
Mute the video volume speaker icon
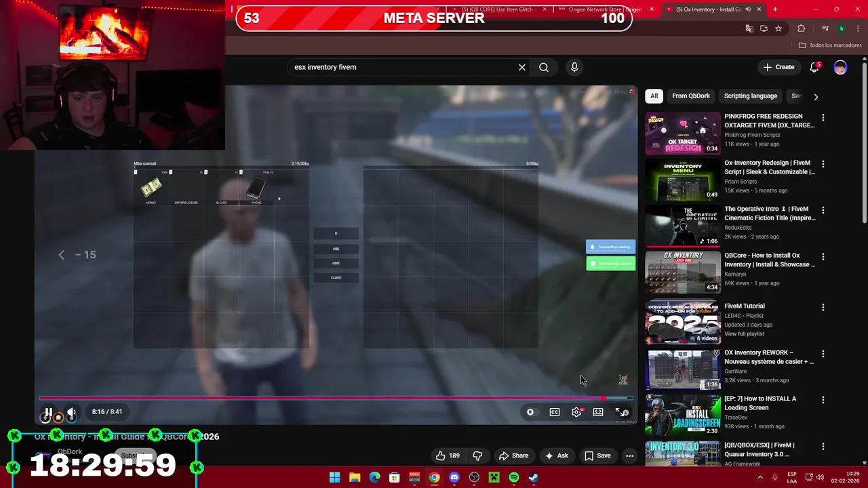click(x=71, y=412)
